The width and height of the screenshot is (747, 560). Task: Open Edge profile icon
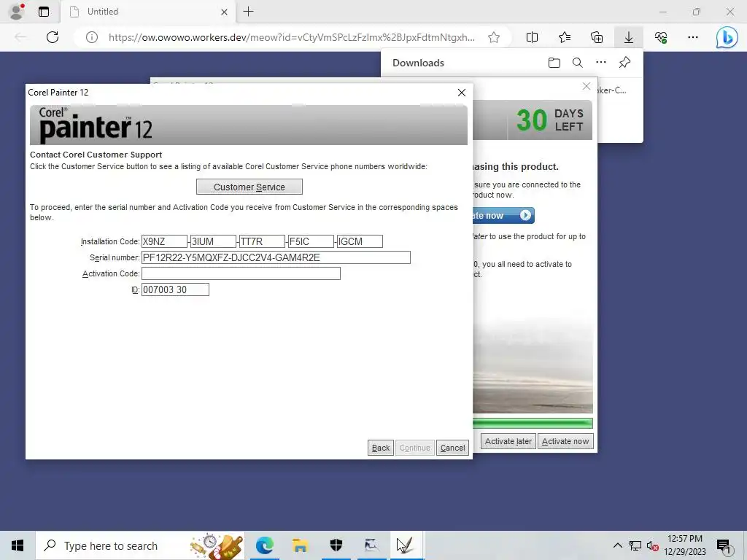coord(17,12)
